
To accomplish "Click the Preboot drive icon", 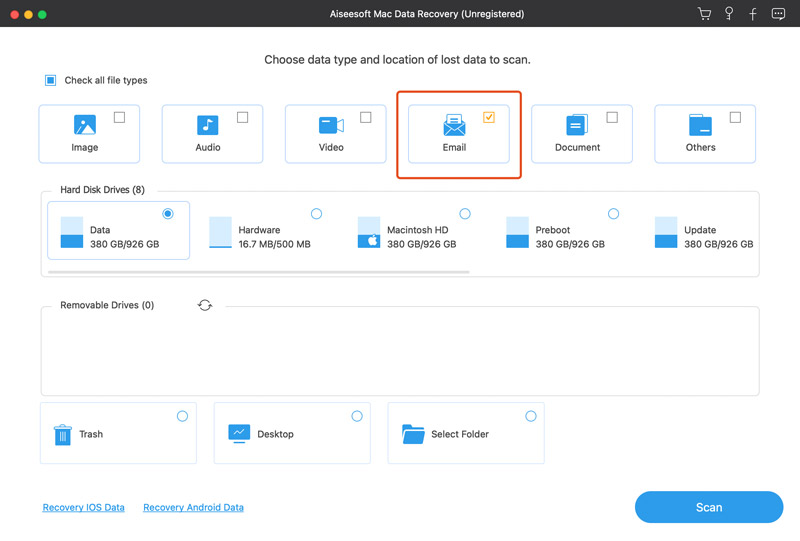I will (517, 232).
